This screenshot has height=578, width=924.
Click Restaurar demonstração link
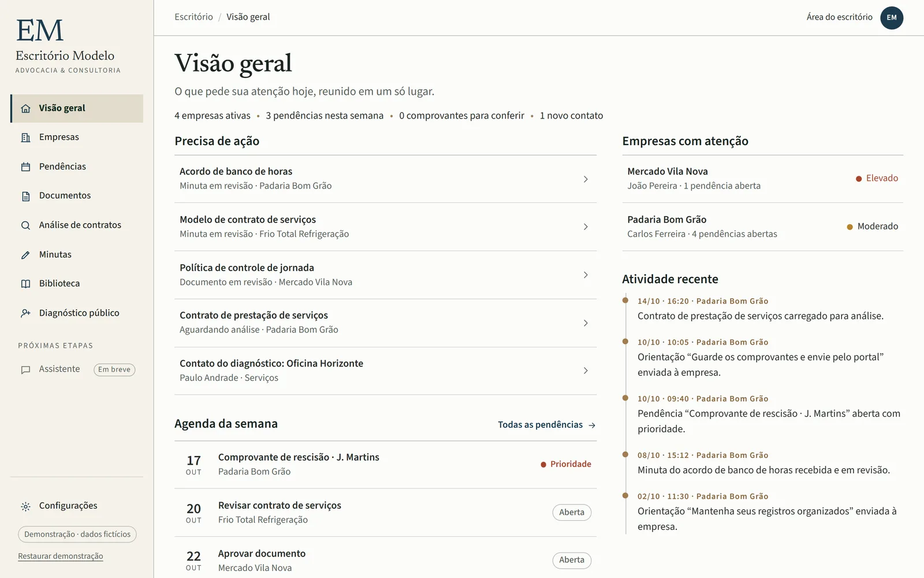61,556
